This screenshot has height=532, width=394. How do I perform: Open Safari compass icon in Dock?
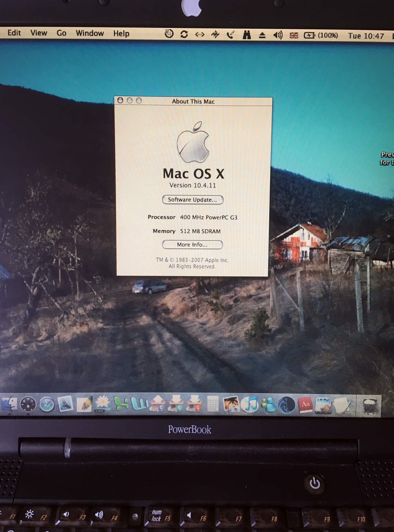(x=47, y=405)
